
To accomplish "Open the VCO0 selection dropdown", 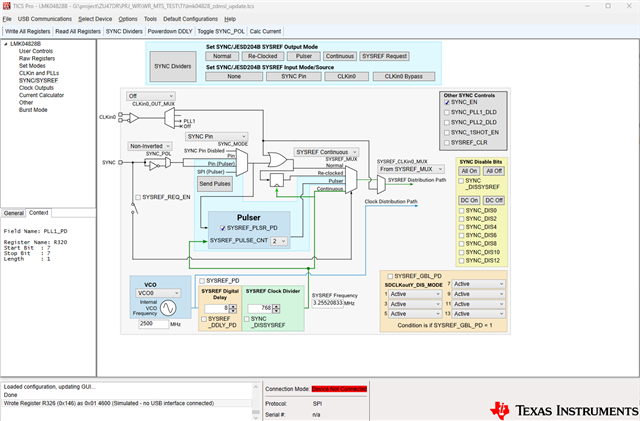I will [x=158, y=293].
